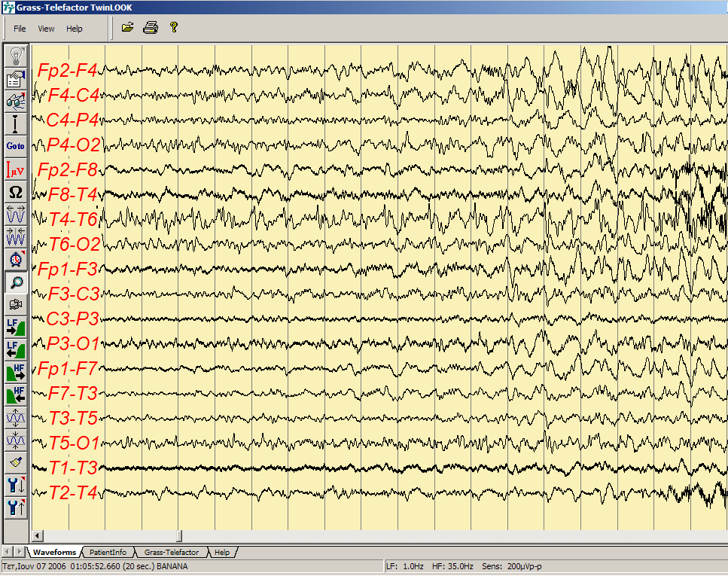Click the TwinLOOK title bar app icon
Screen dimensions: 728x576
pos(8,7)
